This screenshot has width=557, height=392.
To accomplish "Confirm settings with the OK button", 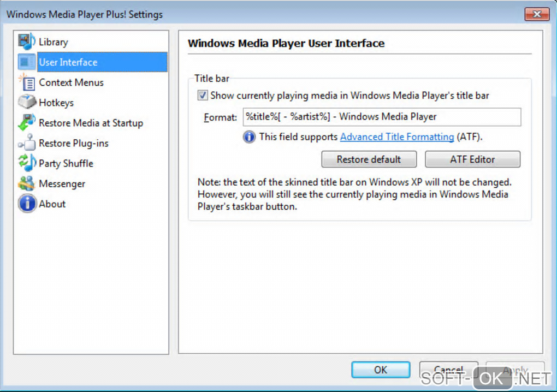I will (x=381, y=370).
